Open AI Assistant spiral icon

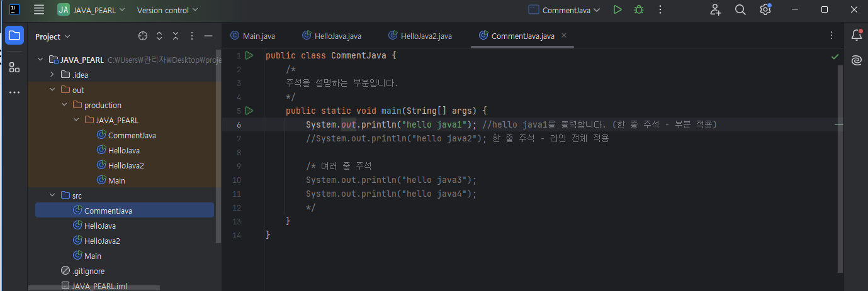(x=856, y=60)
